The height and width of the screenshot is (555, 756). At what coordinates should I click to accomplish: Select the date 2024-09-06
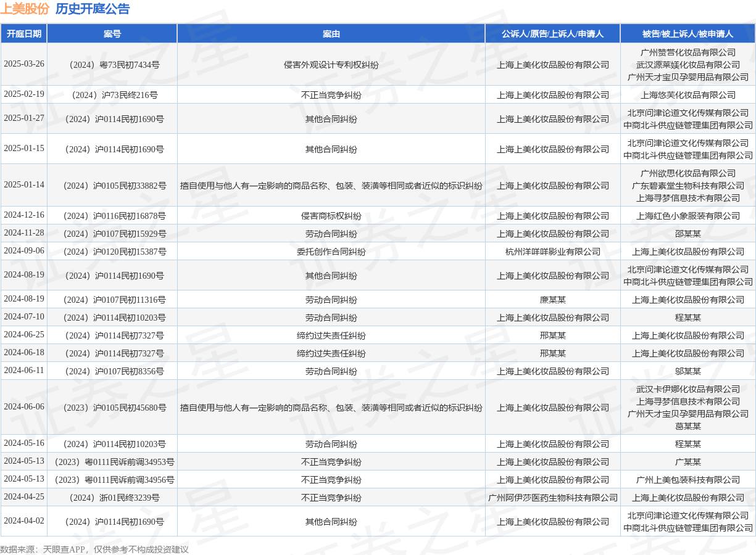(x=24, y=251)
